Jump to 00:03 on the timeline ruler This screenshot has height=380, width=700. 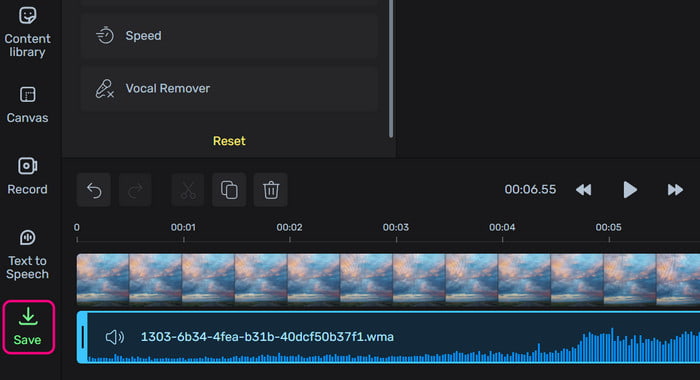pos(396,228)
